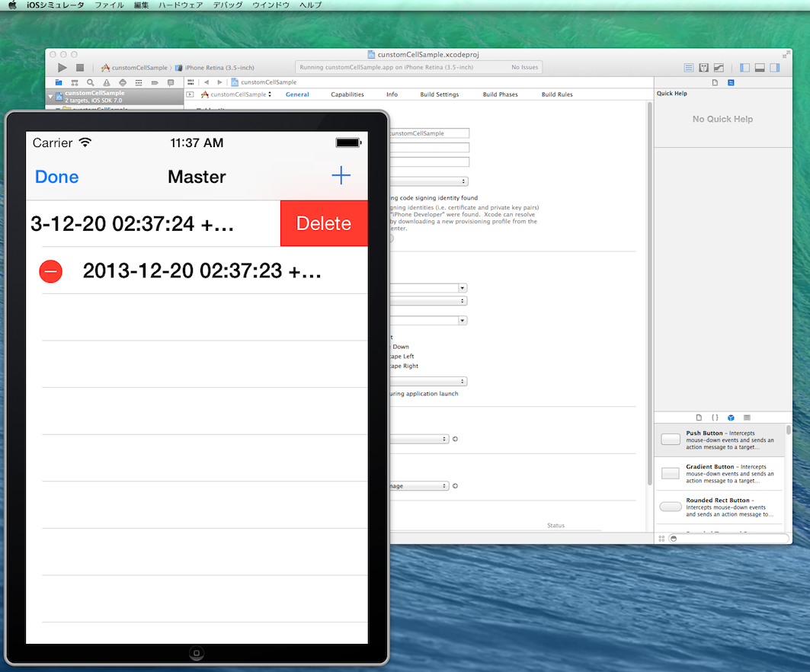Open the File Template library
The height and width of the screenshot is (672, 810).
[699, 418]
